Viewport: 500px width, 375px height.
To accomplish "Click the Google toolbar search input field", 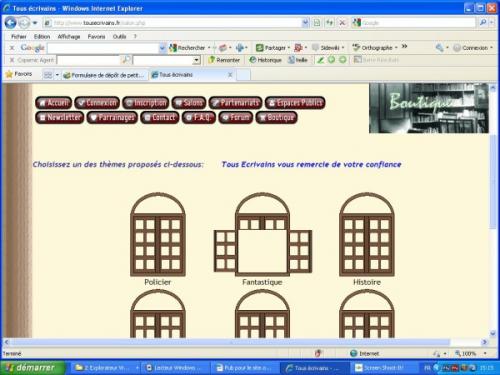I will click(x=103, y=48).
